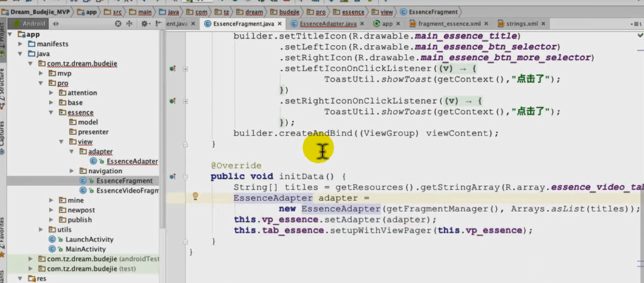Screen dimensions: 644x283
Task: Click the collapse all icon in Project panel
Action: tap(129, 24)
